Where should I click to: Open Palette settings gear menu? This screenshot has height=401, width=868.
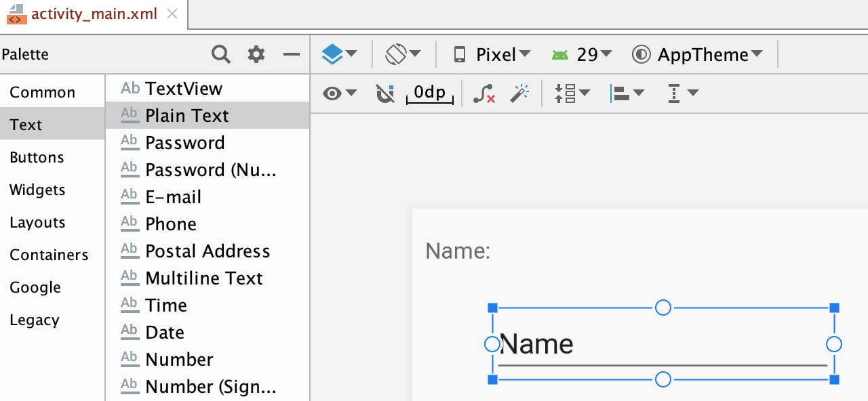tap(256, 54)
